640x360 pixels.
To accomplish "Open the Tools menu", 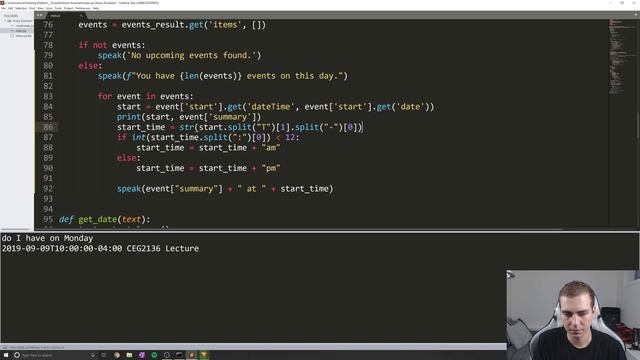I will pyautogui.click(x=58, y=8).
